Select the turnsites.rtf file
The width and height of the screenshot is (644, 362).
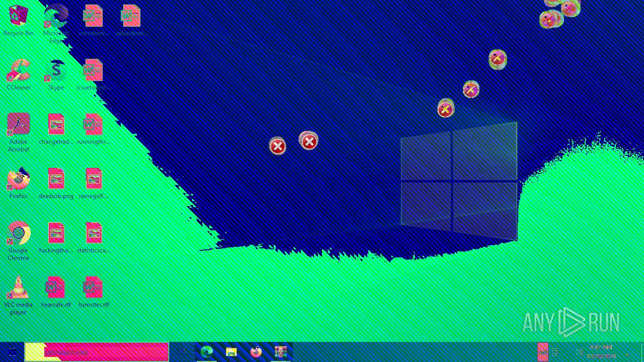pyautogui.click(x=94, y=292)
